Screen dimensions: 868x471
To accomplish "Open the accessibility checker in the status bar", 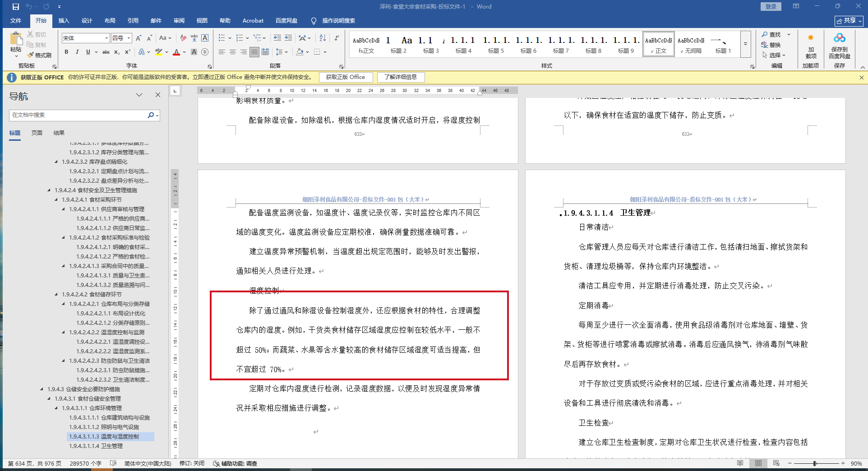I will click(235, 463).
